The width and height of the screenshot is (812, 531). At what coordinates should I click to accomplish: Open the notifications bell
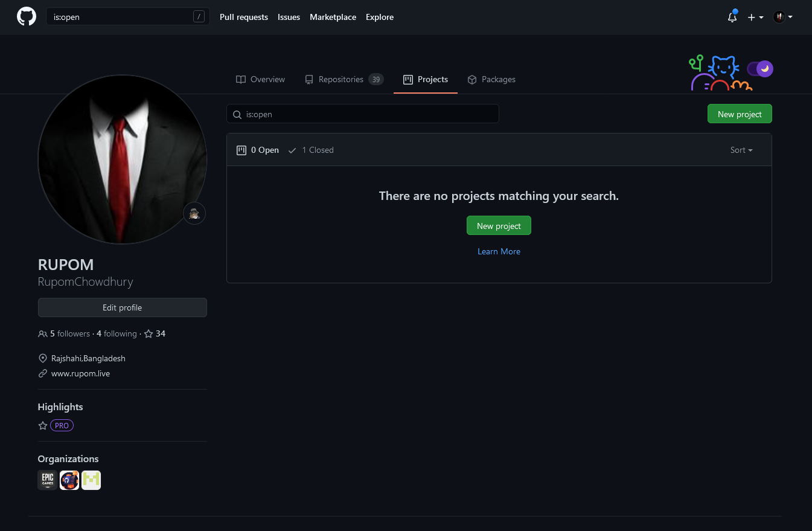pos(732,18)
